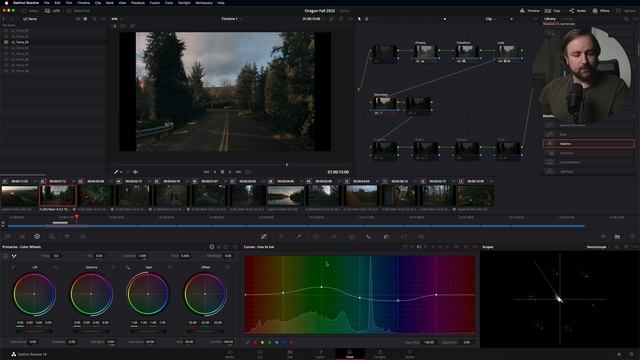
Task: Toggle viewer audio mute speaker icon
Action: pos(136,172)
